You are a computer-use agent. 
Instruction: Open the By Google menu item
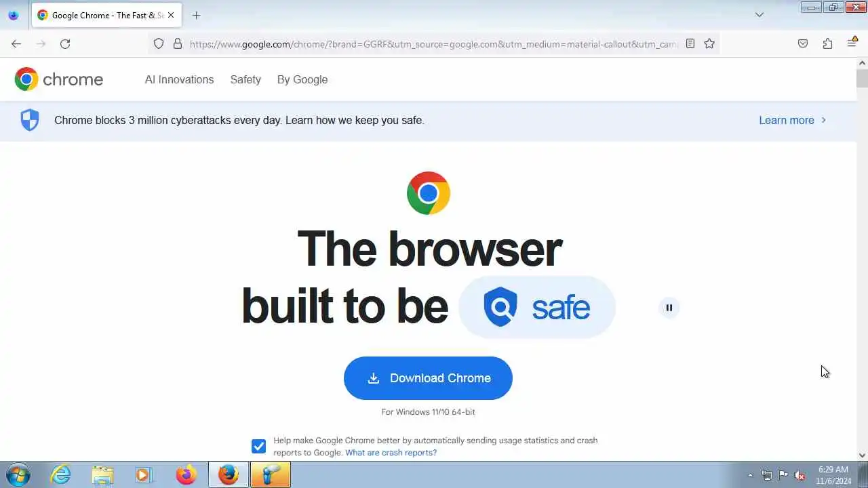pos(302,79)
